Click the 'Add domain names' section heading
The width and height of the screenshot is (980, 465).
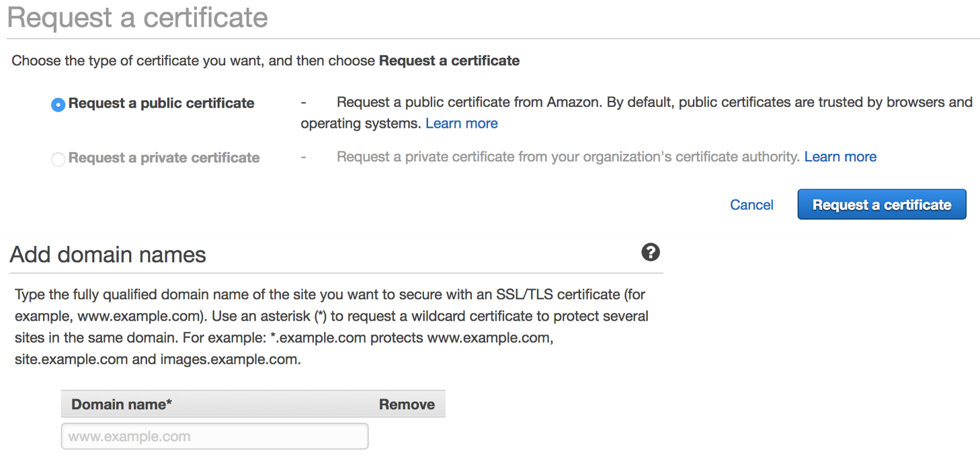click(108, 255)
